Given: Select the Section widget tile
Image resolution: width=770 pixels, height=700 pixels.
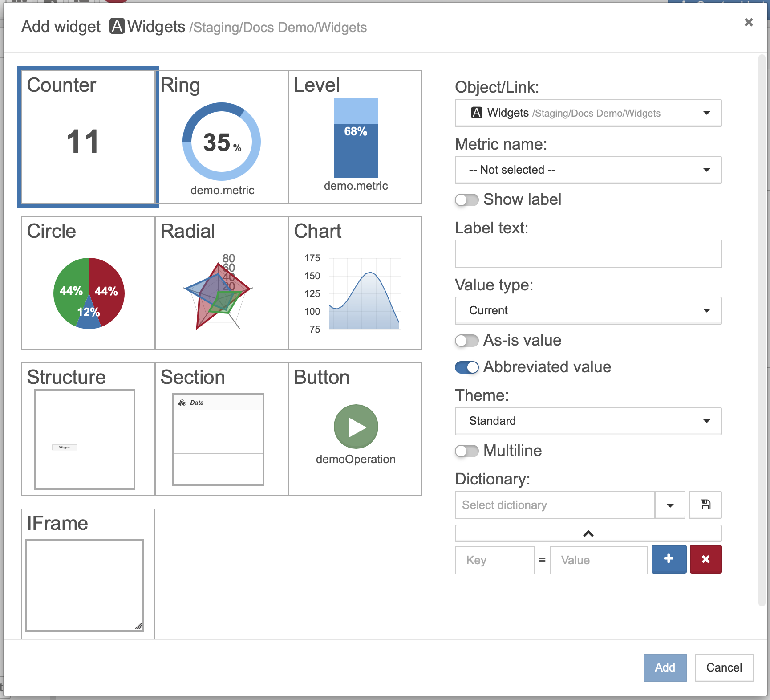Looking at the screenshot, I should (222, 429).
